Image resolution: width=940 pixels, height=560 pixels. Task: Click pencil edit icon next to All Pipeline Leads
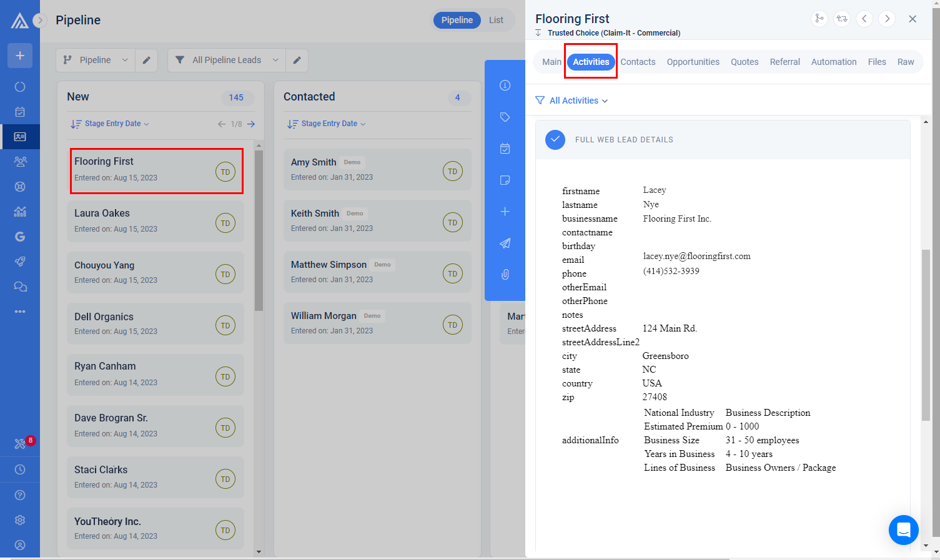coord(297,60)
